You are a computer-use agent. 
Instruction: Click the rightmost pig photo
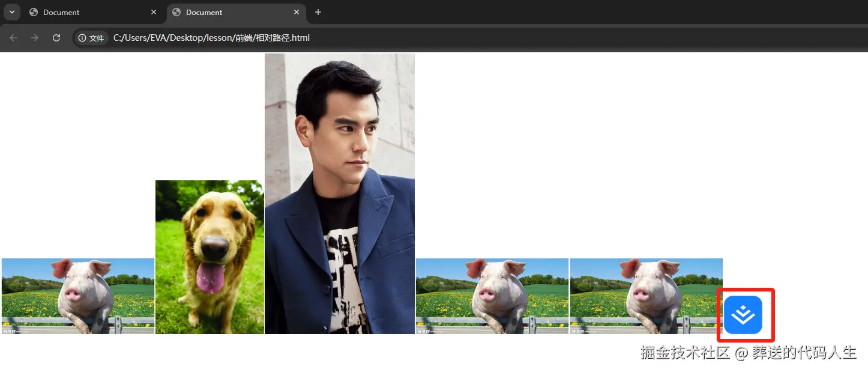point(645,296)
